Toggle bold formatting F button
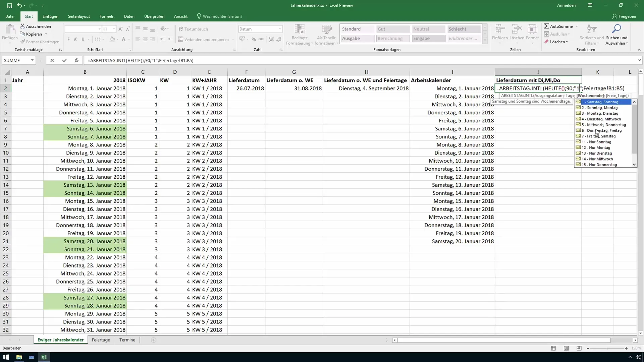Image resolution: width=644 pixels, height=362 pixels. 68,39
